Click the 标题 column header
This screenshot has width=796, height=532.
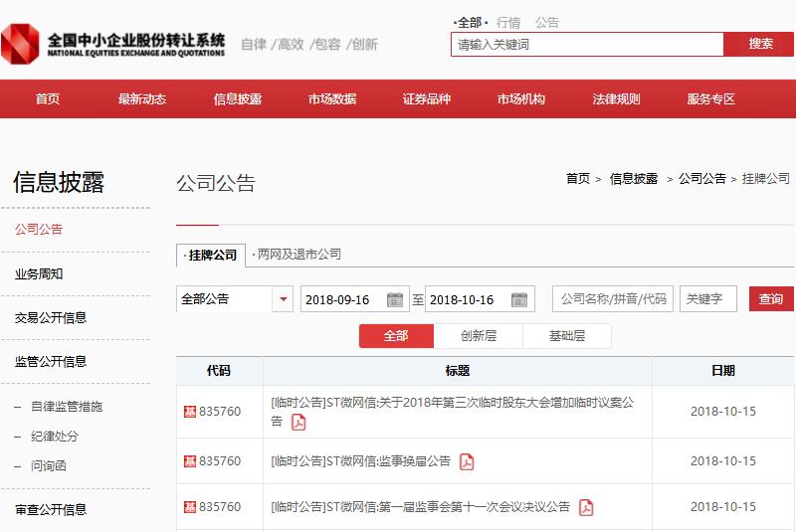458,371
